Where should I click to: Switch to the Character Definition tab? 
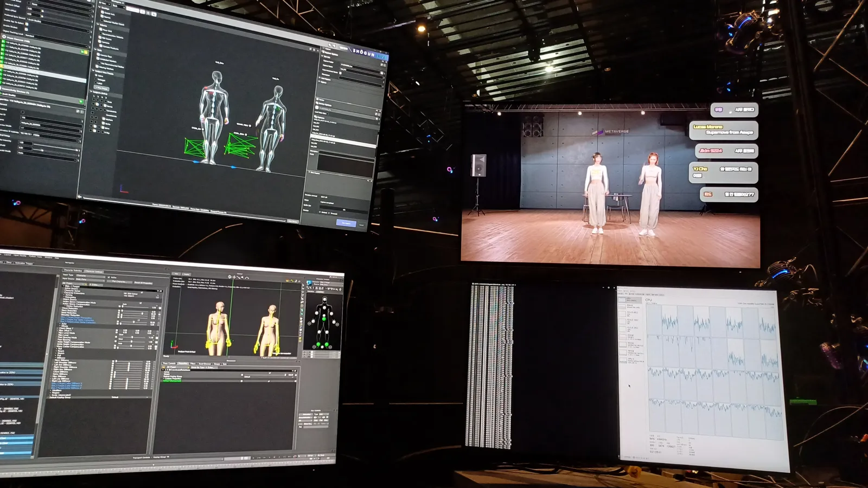[x=73, y=270]
